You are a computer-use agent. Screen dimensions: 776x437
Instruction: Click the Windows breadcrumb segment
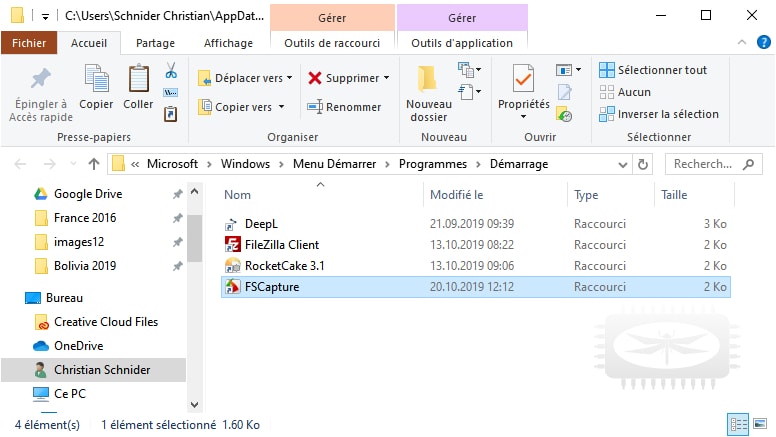[245, 164]
